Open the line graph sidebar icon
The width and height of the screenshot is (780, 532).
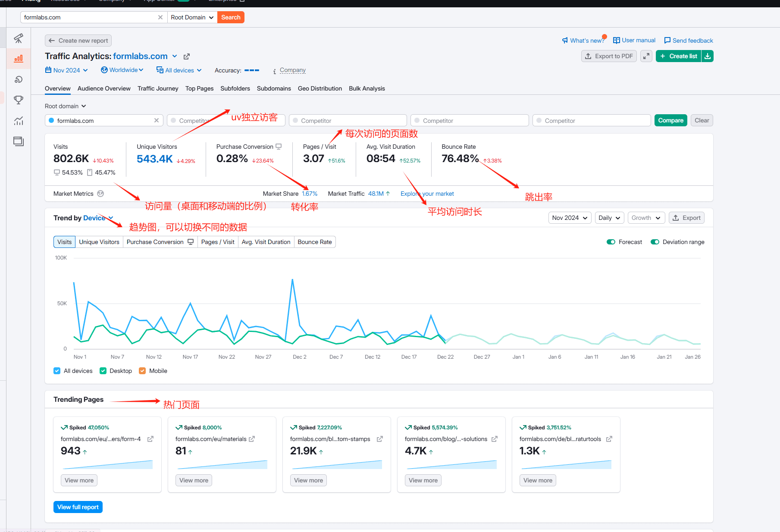[x=18, y=121]
